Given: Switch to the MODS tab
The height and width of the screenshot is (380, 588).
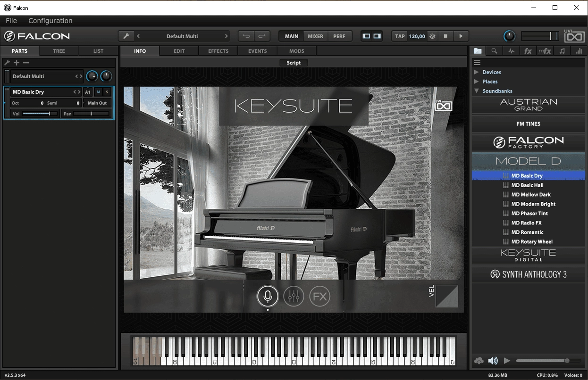Looking at the screenshot, I should [x=297, y=51].
